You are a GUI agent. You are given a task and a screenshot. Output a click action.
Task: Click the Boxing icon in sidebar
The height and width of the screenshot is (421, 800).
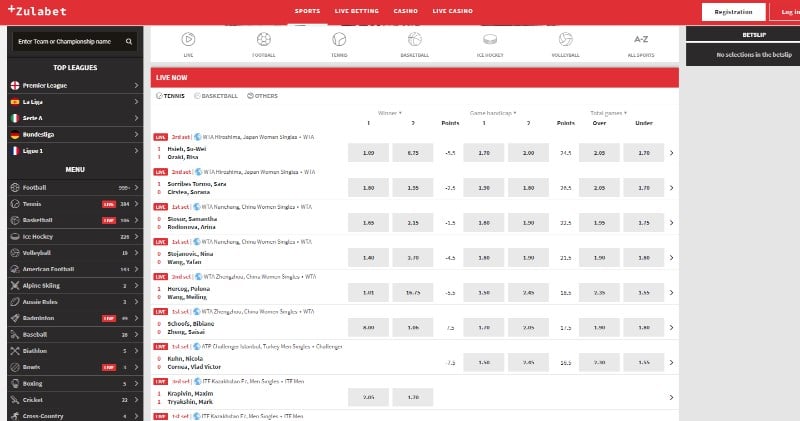pyautogui.click(x=15, y=383)
